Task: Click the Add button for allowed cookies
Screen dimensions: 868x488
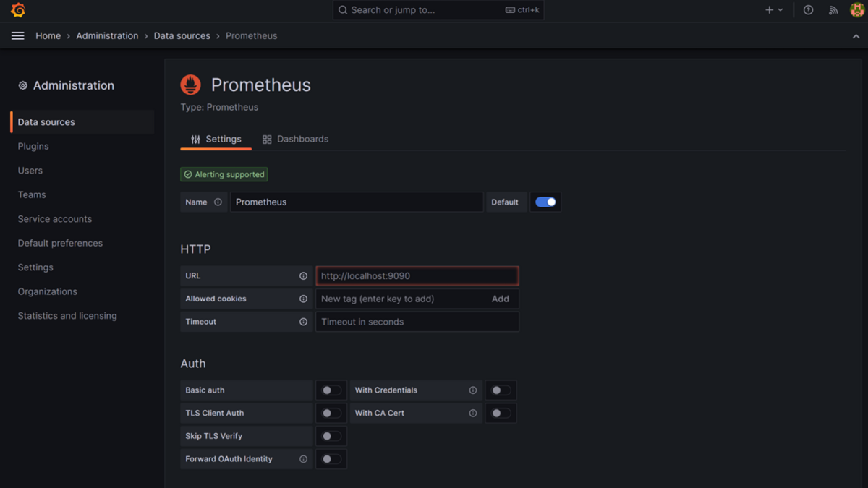Action: 501,299
